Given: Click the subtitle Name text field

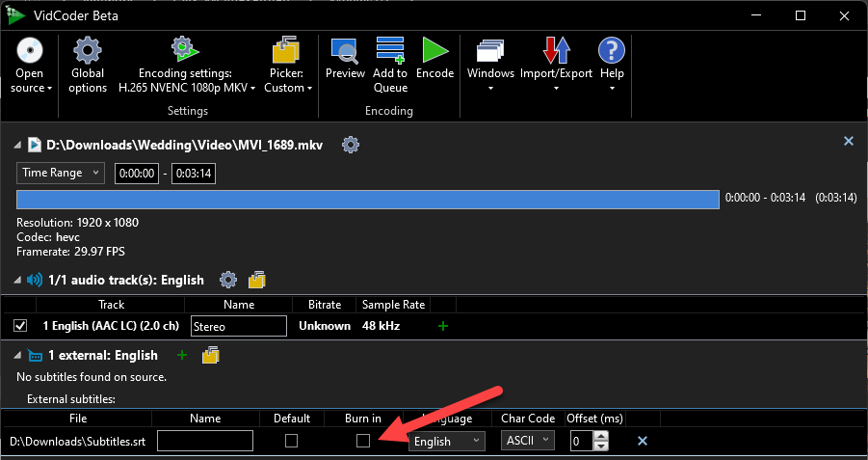Looking at the screenshot, I should 205,441.
